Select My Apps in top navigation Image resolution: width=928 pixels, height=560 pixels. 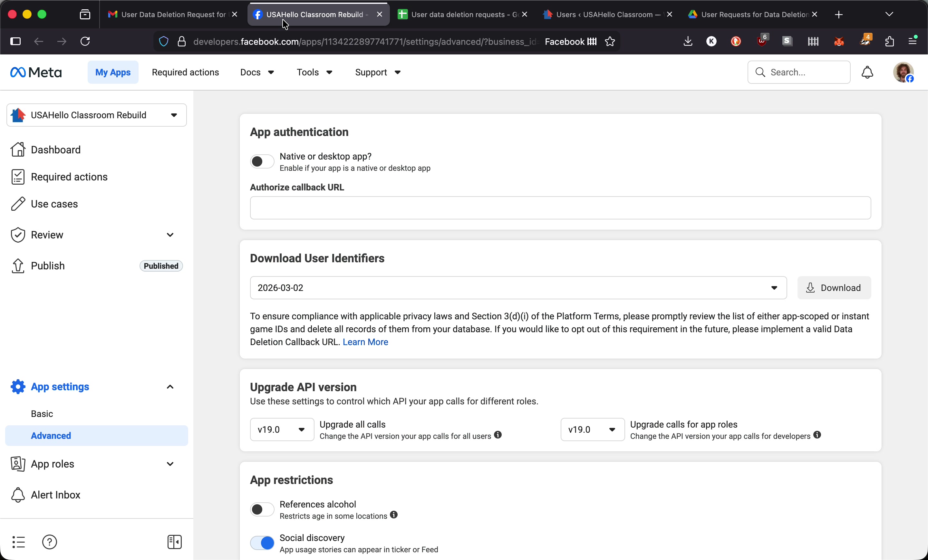[x=113, y=72]
